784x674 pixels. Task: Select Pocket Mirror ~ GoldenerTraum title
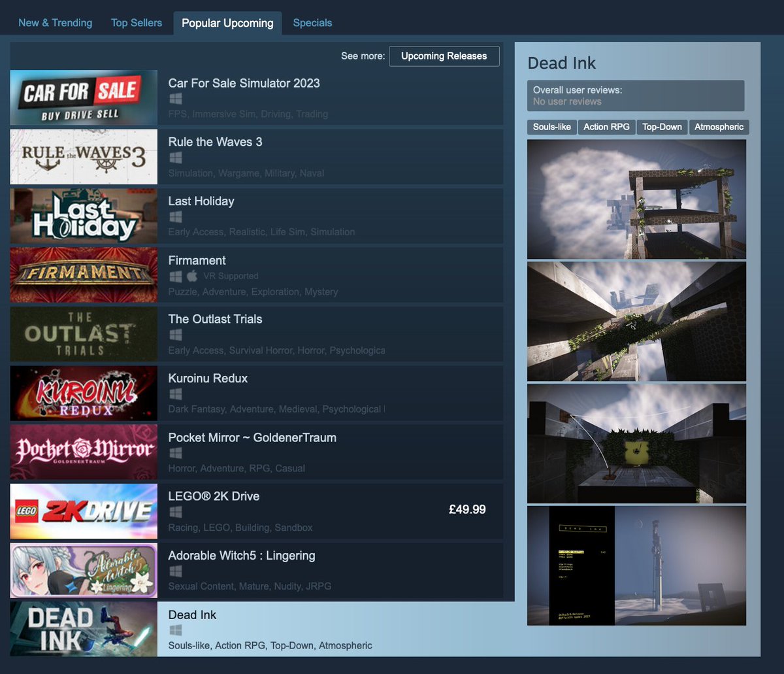click(252, 437)
